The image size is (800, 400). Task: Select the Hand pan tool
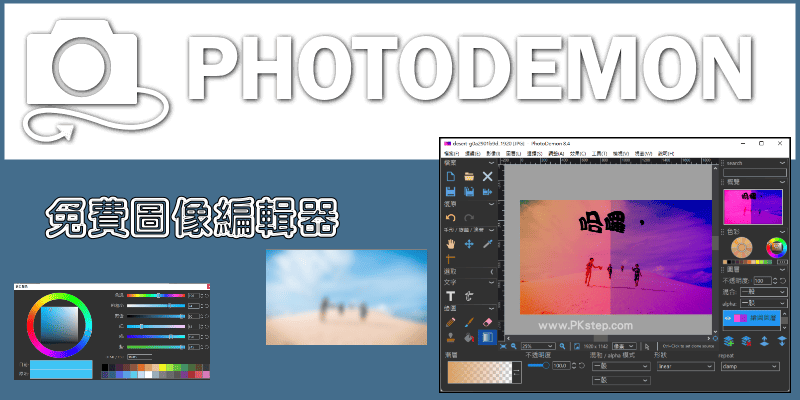coord(451,244)
